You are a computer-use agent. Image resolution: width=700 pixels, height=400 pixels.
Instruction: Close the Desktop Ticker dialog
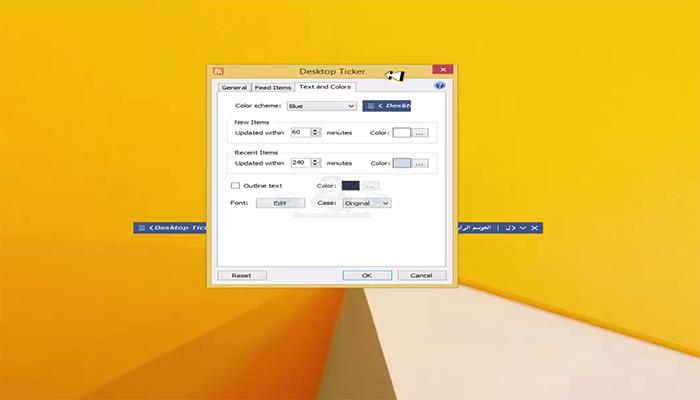pos(443,69)
